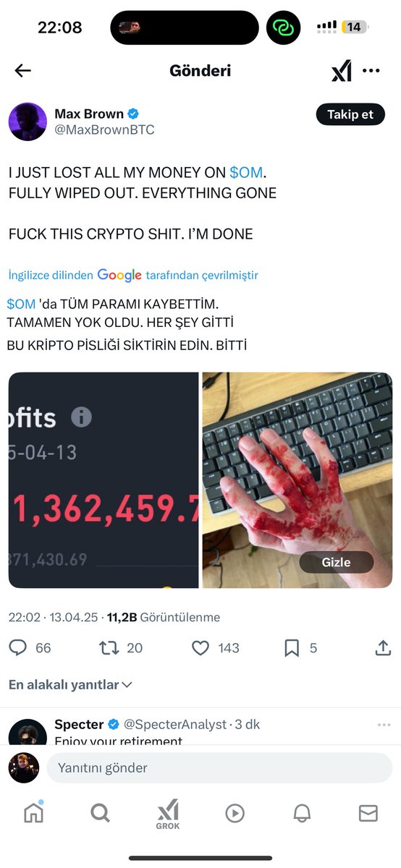Open the notifications bell tab
The height and width of the screenshot is (868, 401).
302,813
